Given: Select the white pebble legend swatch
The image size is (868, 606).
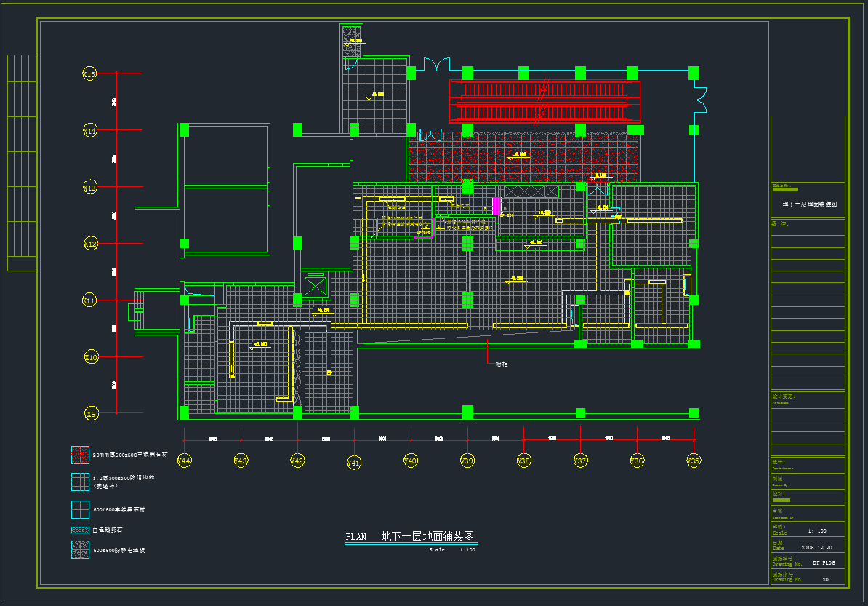Looking at the screenshot, I should click(x=80, y=530).
